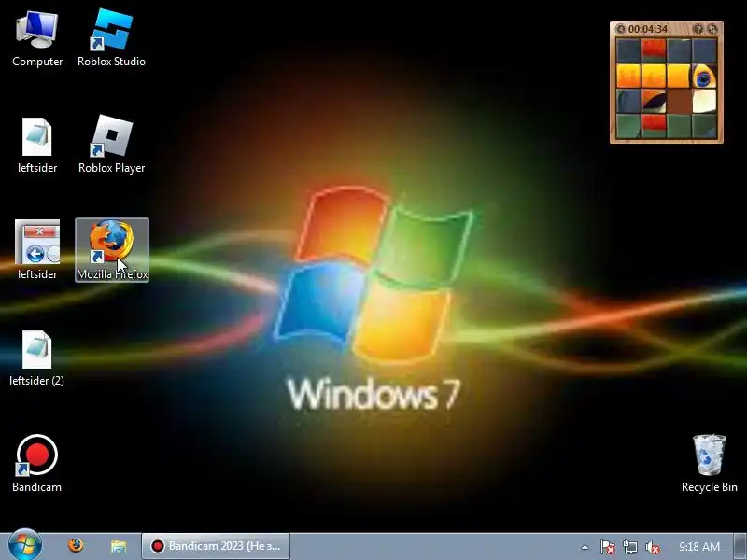
Task: Select the Roblox Player shortcut
Action: (x=111, y=146)
